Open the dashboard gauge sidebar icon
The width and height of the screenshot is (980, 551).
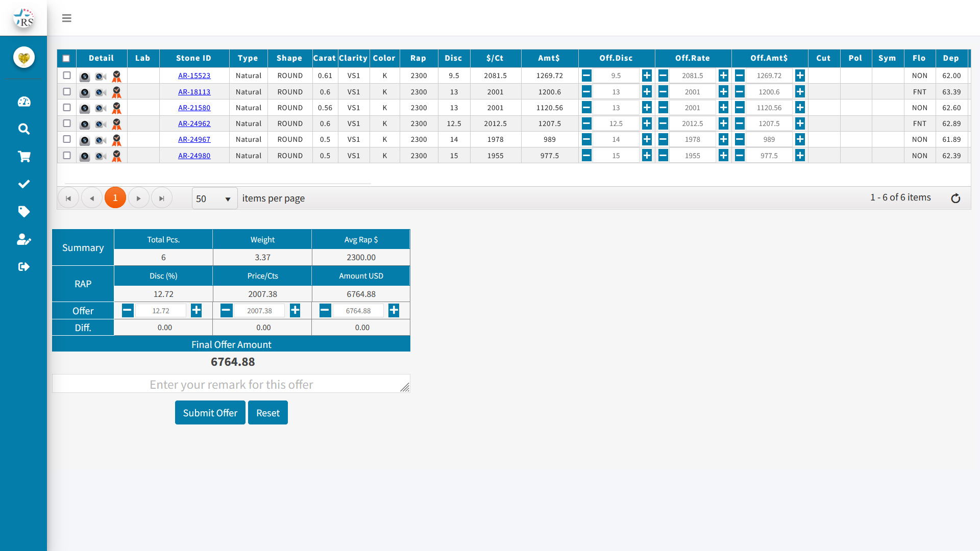pyautogui.click(x=24, y=102)
